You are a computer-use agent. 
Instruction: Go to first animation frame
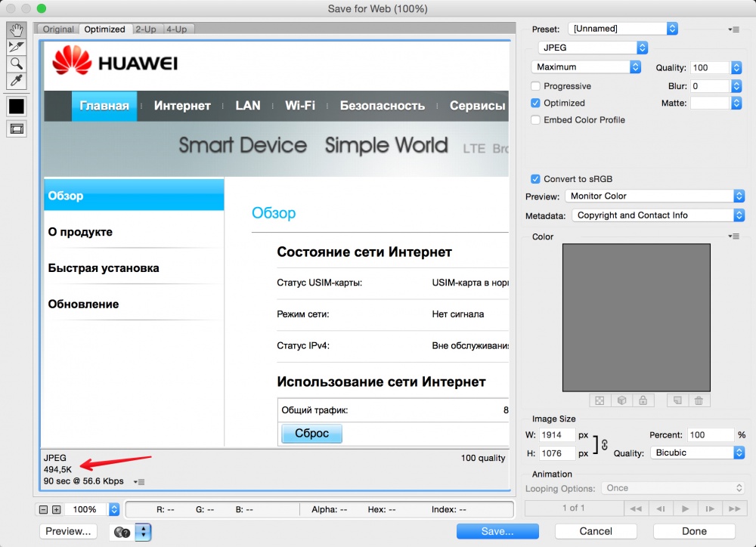point(636,508)
